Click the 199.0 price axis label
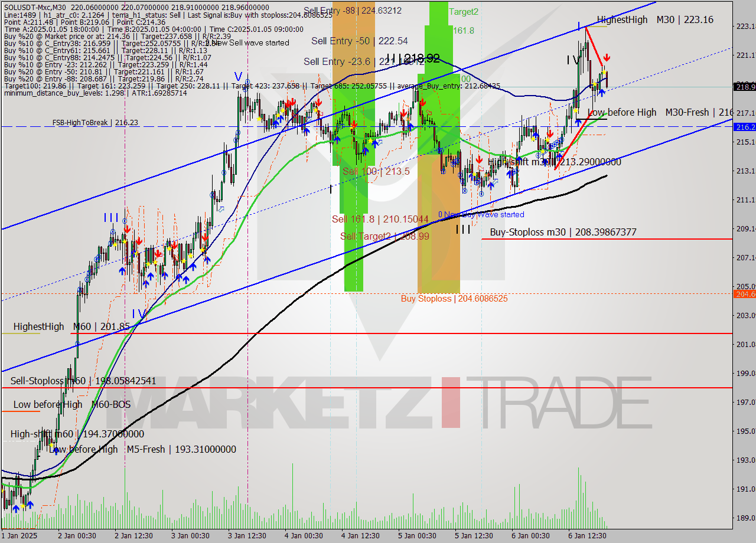 click(746, 373)
